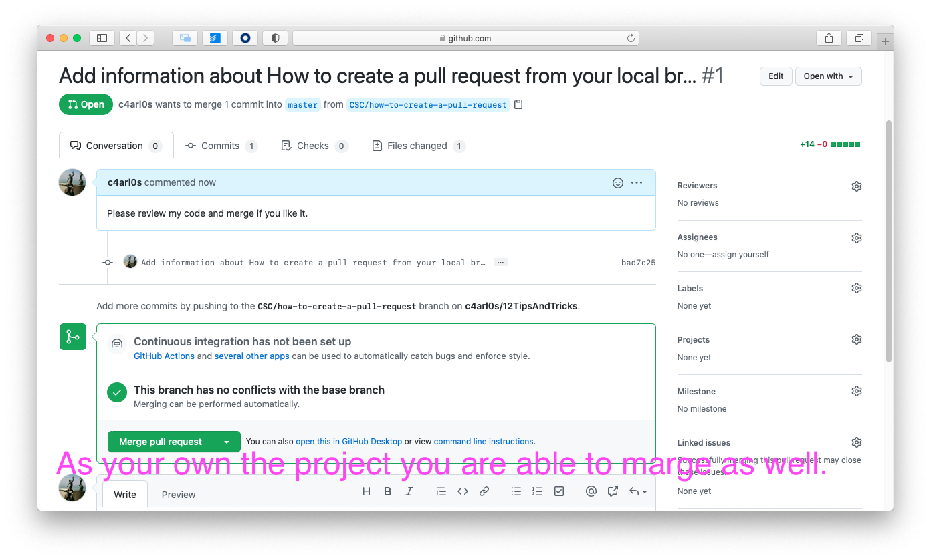Viewport: 931px width, 560px height.
Task: Insert heading with H toolbar icon
Action: 367,491
